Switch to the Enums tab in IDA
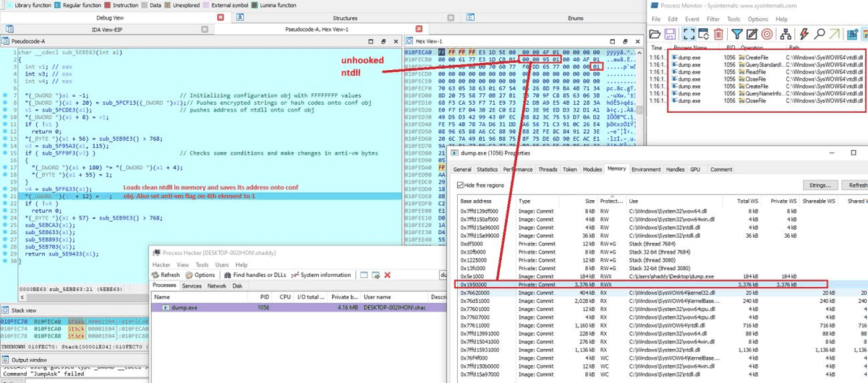Screen dimensions: 868x383 point(575,18)
